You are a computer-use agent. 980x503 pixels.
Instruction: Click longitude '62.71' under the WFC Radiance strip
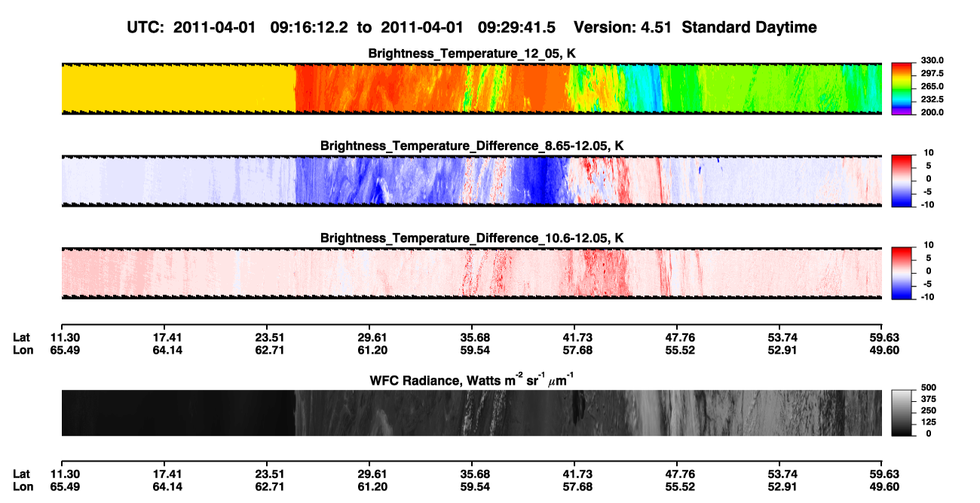270,486
